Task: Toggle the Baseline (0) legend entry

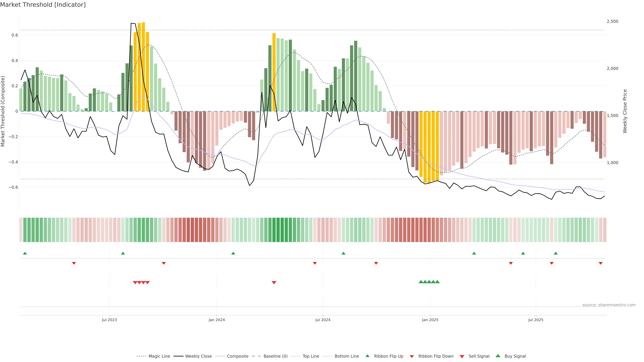Action: click(276, 356)
